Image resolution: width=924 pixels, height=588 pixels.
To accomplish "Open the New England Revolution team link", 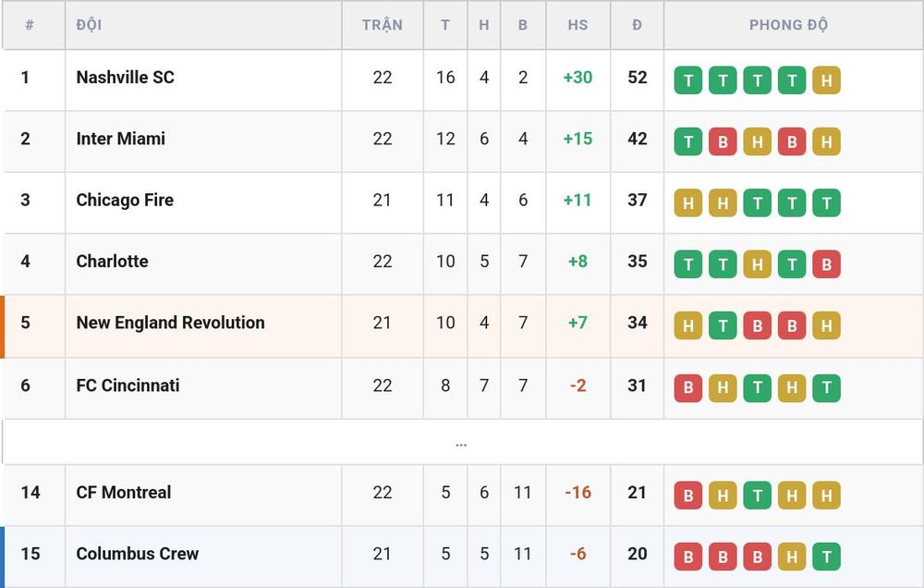I will [170, 323].
